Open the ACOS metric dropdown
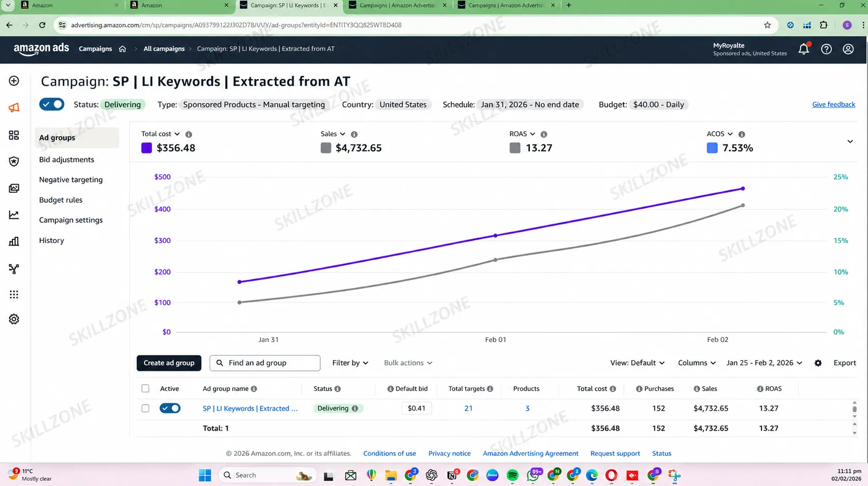868x486 pixels. tap(720, 134)
